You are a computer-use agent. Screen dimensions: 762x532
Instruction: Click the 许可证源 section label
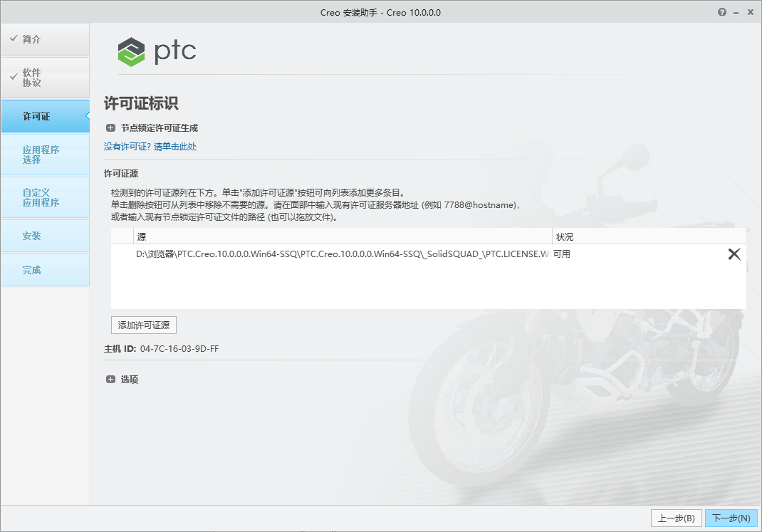(121, 174)
